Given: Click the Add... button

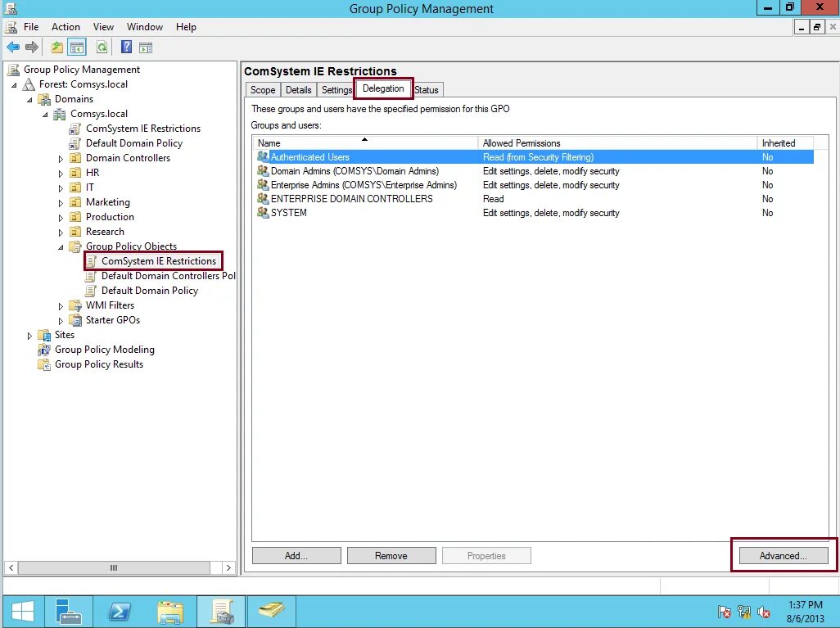Looking at the screenshot, I should [x=296, y=556].
